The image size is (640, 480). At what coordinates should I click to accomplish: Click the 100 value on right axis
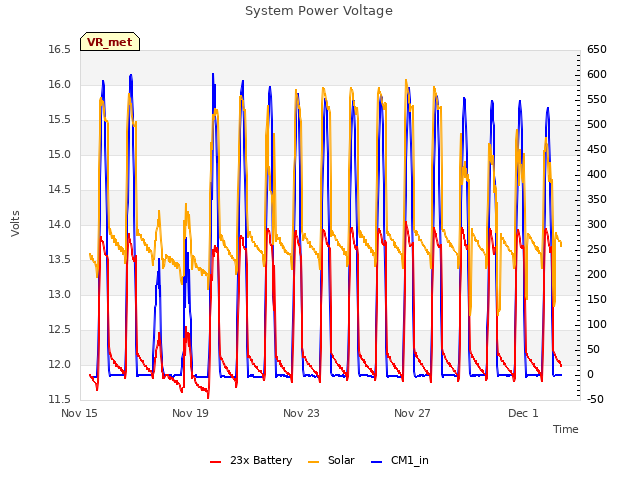[597, 324]
